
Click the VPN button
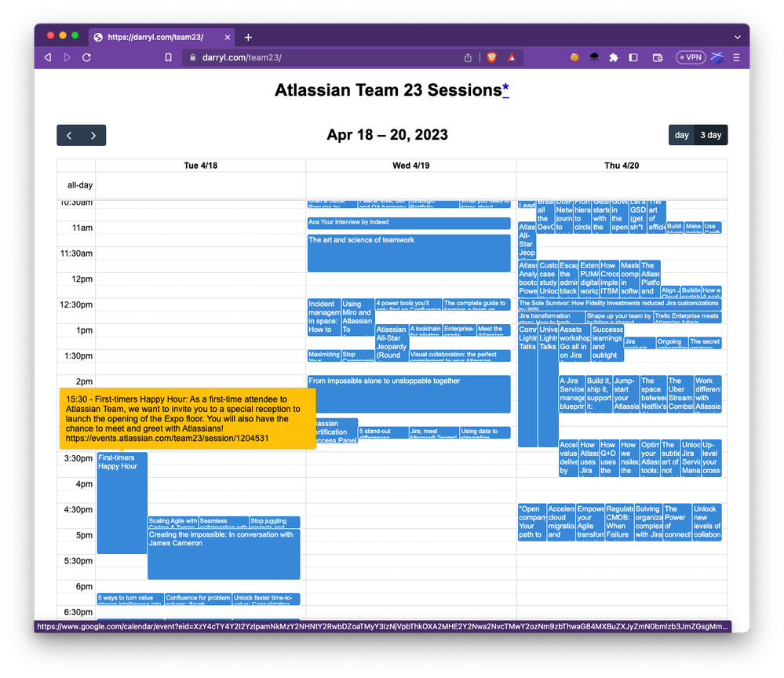(691, 57)
